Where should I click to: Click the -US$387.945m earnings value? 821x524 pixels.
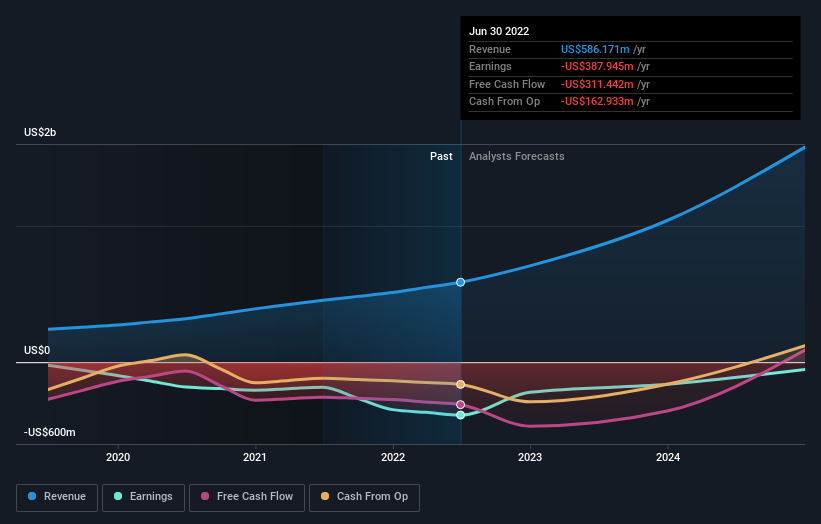[597, 66]
